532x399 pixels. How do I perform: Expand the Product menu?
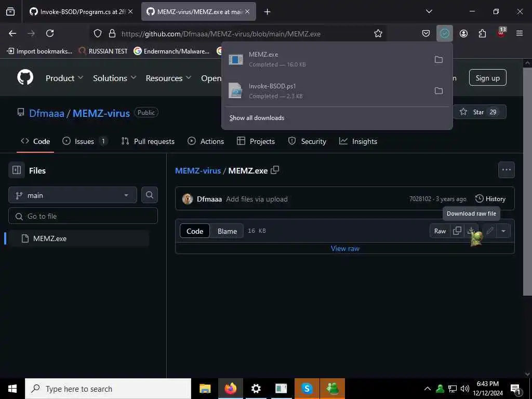pyautogui.click(x=64, y=78)
